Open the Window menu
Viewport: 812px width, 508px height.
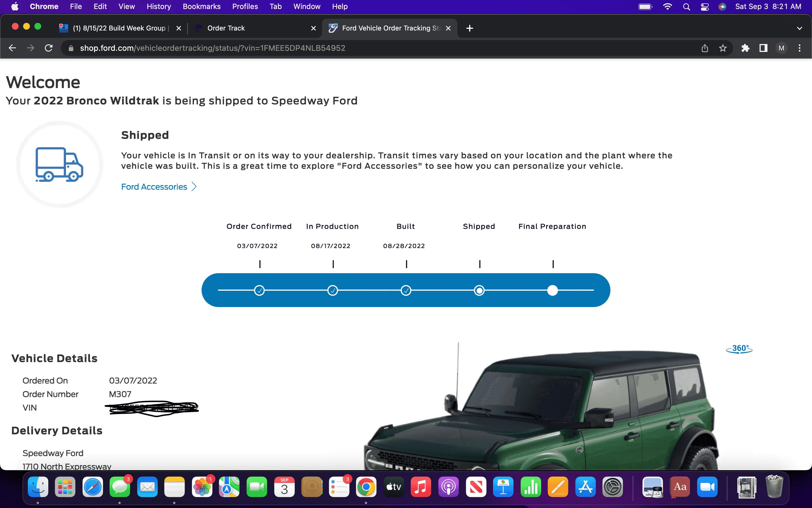[x=307, y=6]
